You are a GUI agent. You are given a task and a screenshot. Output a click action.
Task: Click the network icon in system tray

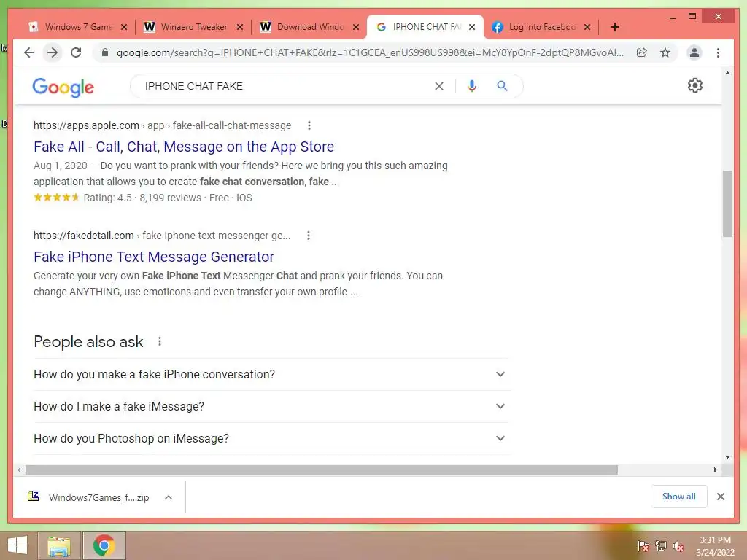pyautogui.click(x=661, y=546)
